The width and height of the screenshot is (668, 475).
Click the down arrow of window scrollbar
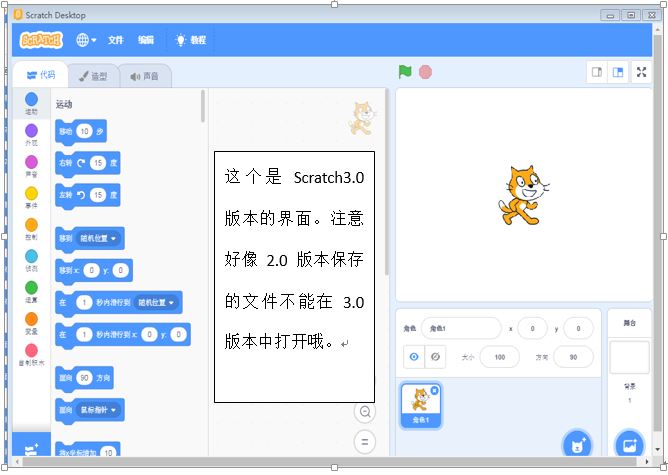tap(657, 450)
